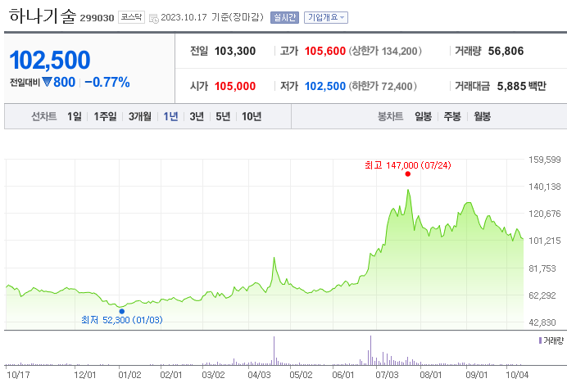The image size is (567, 392).
Task: Click the 코스닥 market badge
Action: pos(131,17)
